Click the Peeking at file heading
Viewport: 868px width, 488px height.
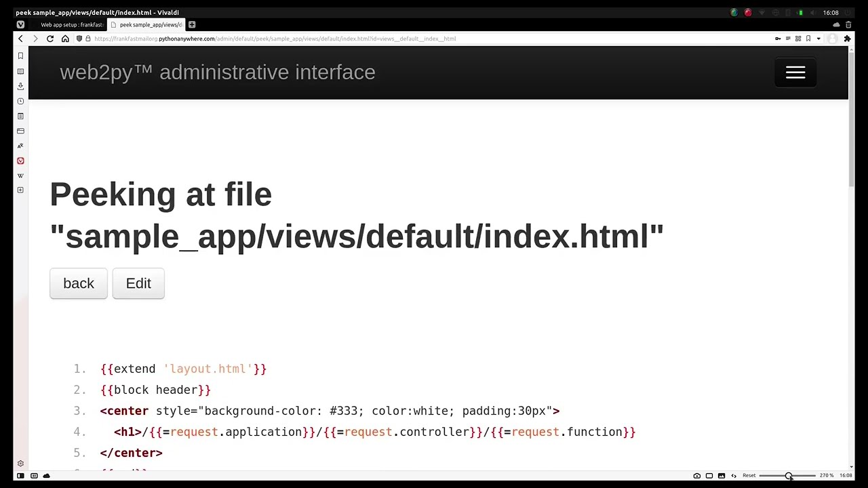click(x=357, y=216)
